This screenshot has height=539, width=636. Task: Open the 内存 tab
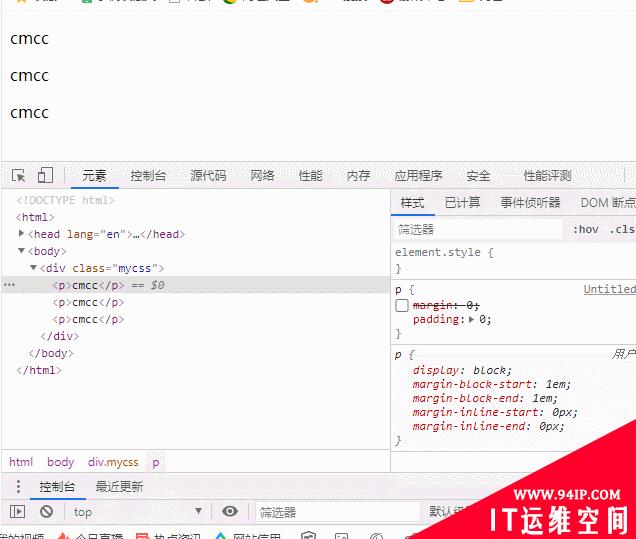point(359,176)
